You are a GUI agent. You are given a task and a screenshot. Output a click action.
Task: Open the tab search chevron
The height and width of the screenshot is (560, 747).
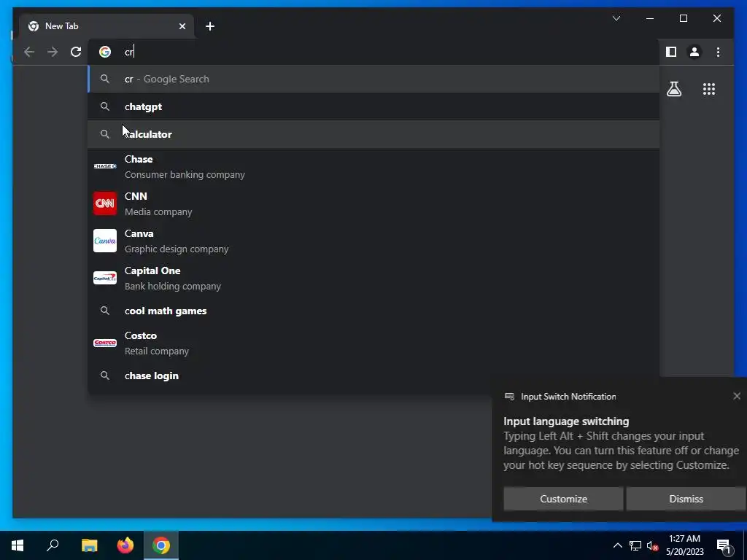point(616,18)
